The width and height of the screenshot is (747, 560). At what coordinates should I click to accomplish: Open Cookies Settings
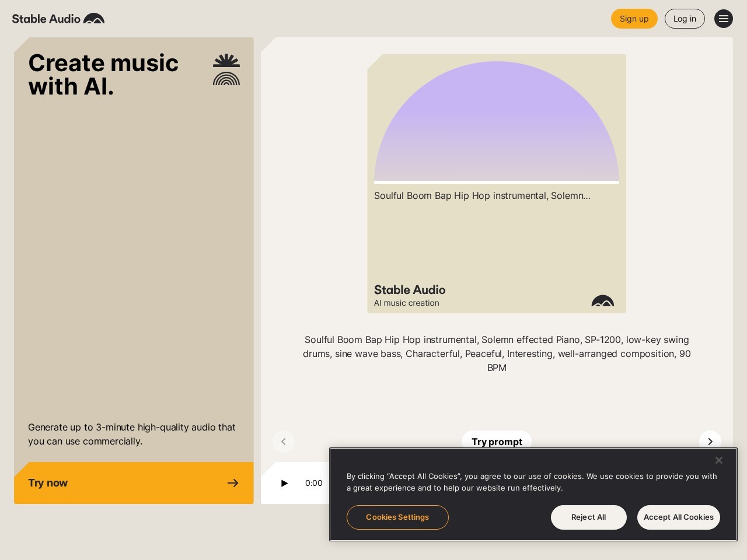click(x=397, y=517)
